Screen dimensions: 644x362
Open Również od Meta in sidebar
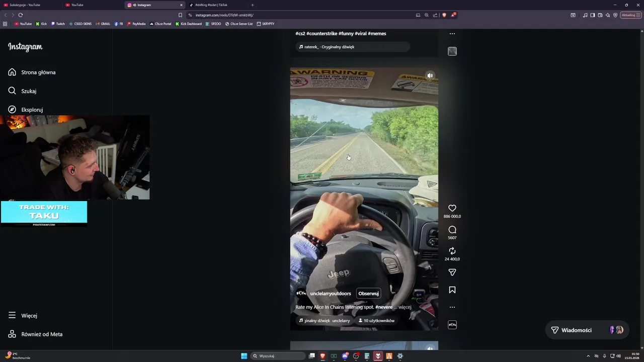[x=35, y=334]
